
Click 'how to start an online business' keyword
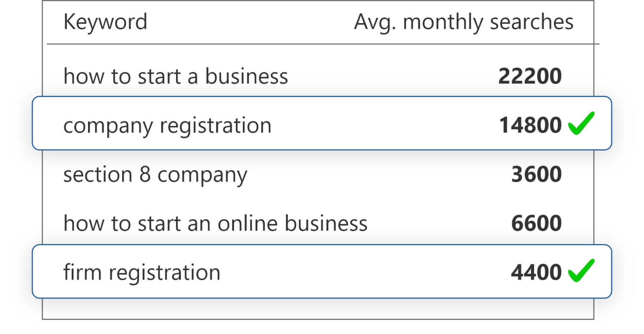[215, 223]
